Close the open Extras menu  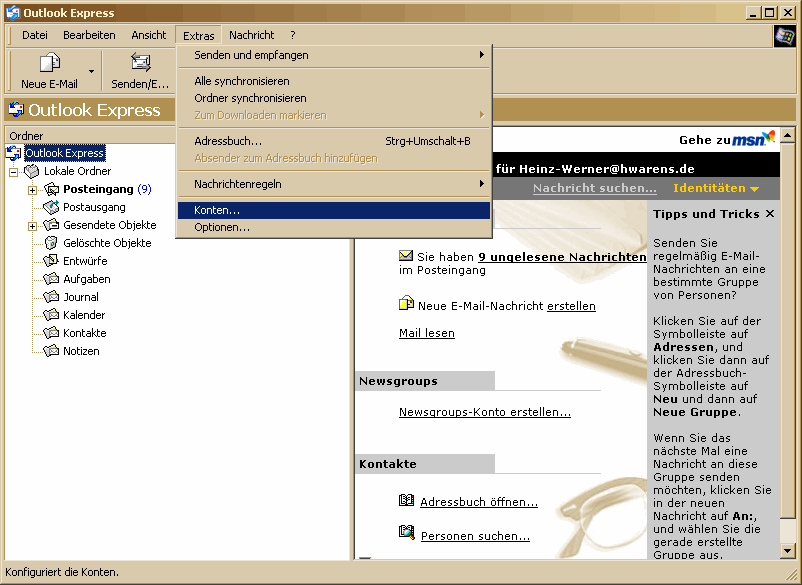198,35
